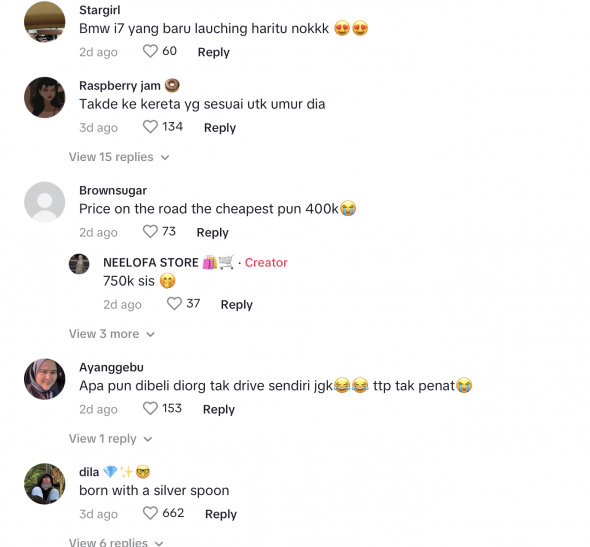Open Stargirl's profile picture
Screen dimensions: 590x547
[x=45, y=22]
